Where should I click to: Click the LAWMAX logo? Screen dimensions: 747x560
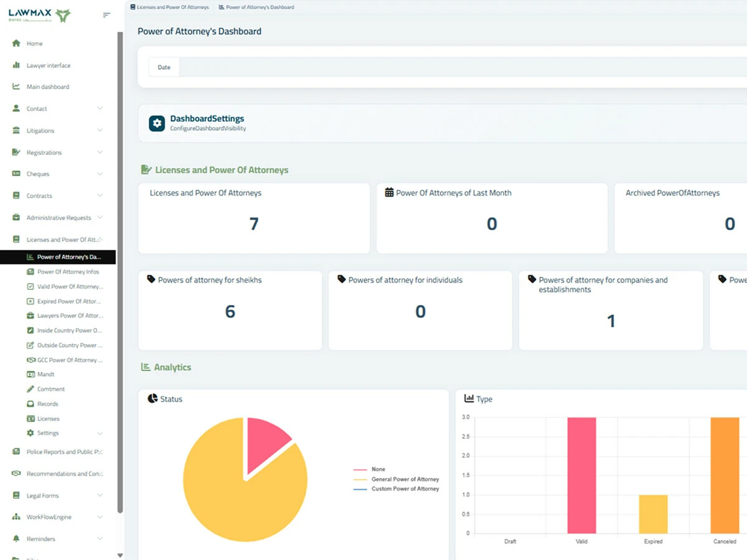pyautogui.click(x=40, y=15)
